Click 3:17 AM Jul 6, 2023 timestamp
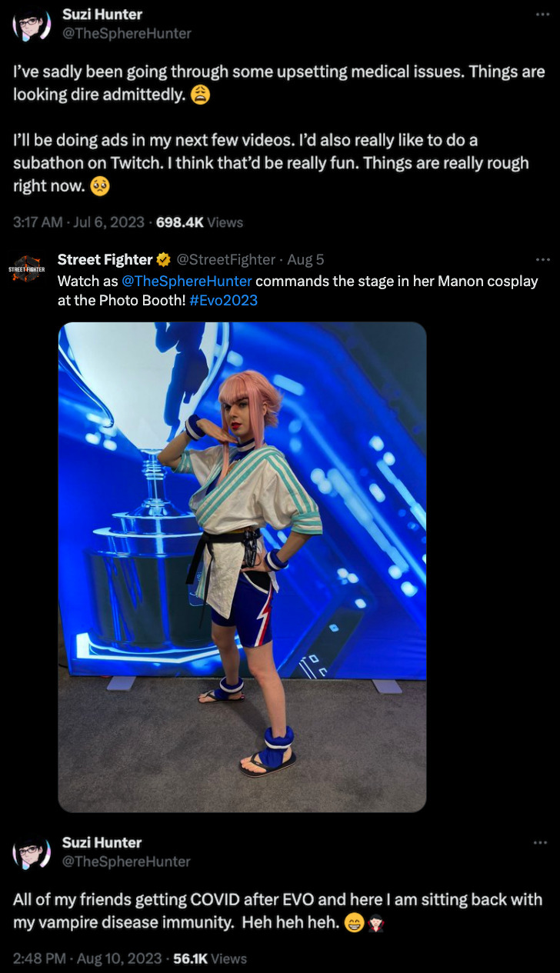Screen dimensions: 560x973 (x=78, y=222)
